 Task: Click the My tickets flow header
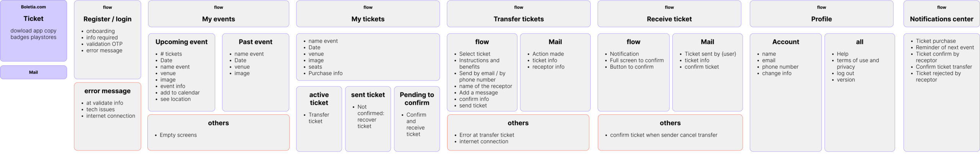[367, 14]
